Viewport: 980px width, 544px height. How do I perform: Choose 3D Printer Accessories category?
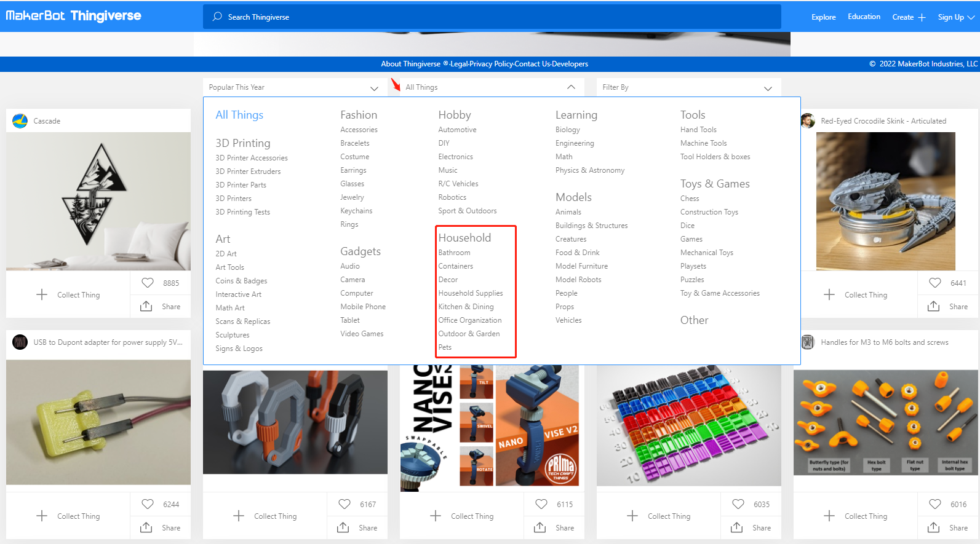(x=251, y=158)
